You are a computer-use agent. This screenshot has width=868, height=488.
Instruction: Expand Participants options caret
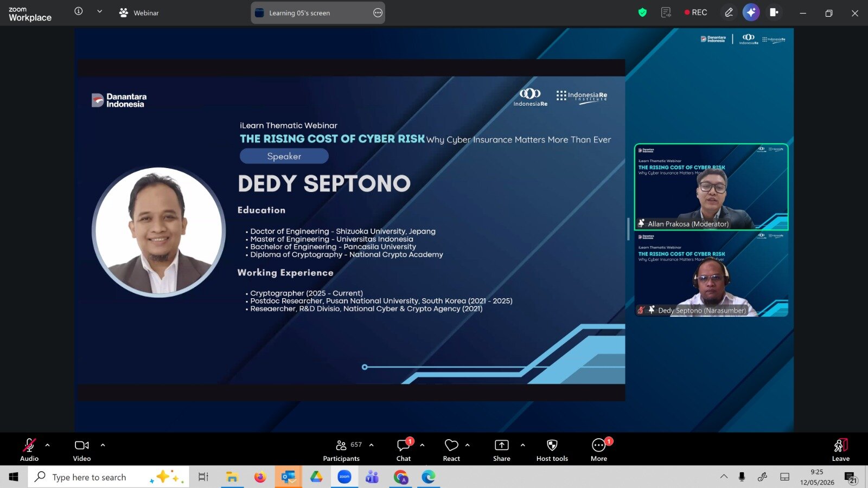coord(372,445)
